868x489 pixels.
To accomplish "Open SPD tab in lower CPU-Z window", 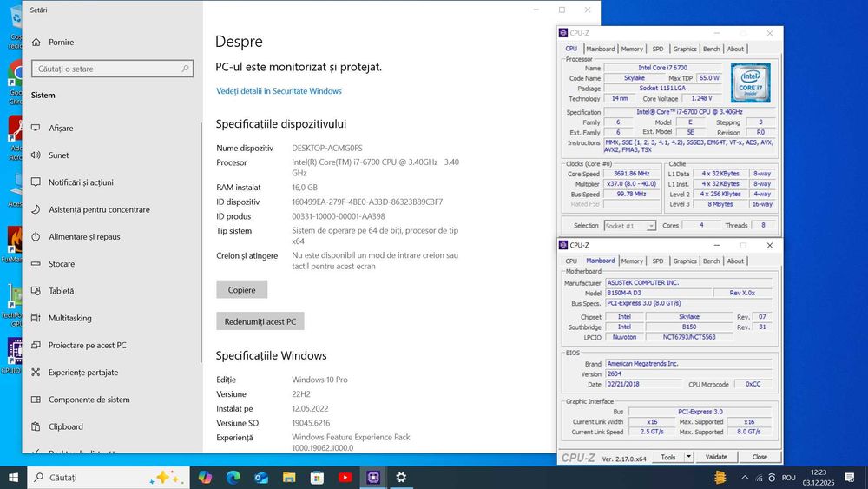I will click(658, 261).
